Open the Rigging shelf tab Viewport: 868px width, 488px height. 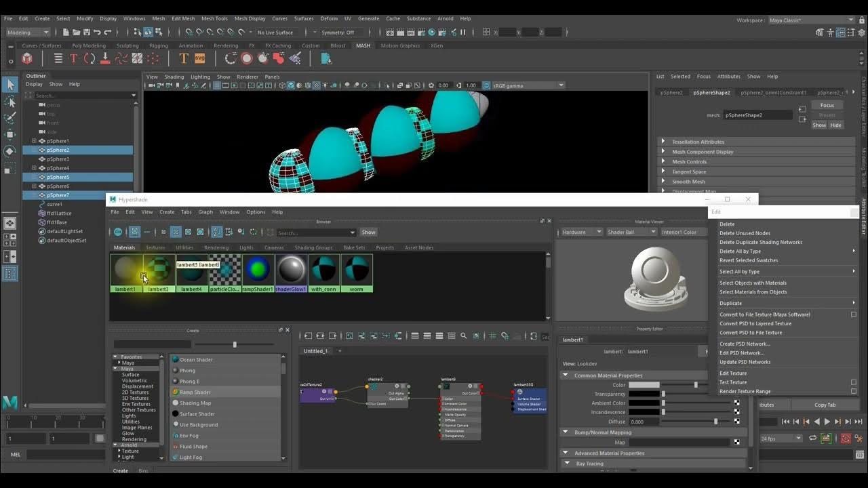[x=159, y=45]
